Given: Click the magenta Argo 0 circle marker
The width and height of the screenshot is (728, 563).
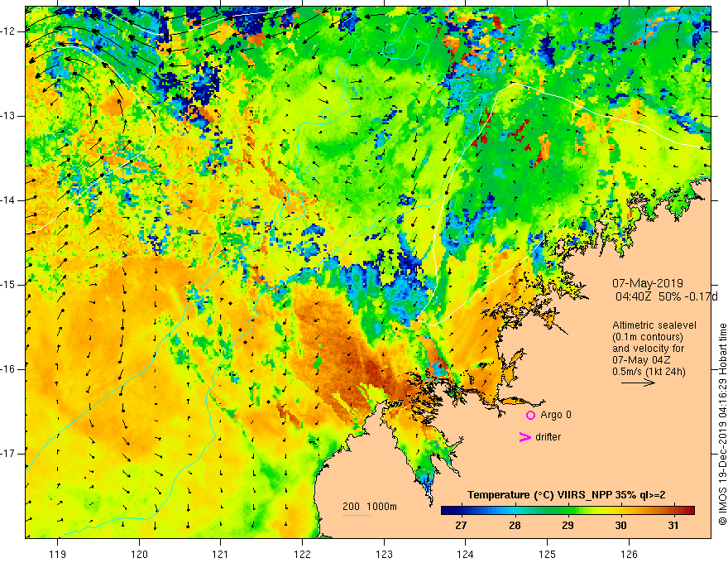Looking at the screenshot, I should coord(530,416).
